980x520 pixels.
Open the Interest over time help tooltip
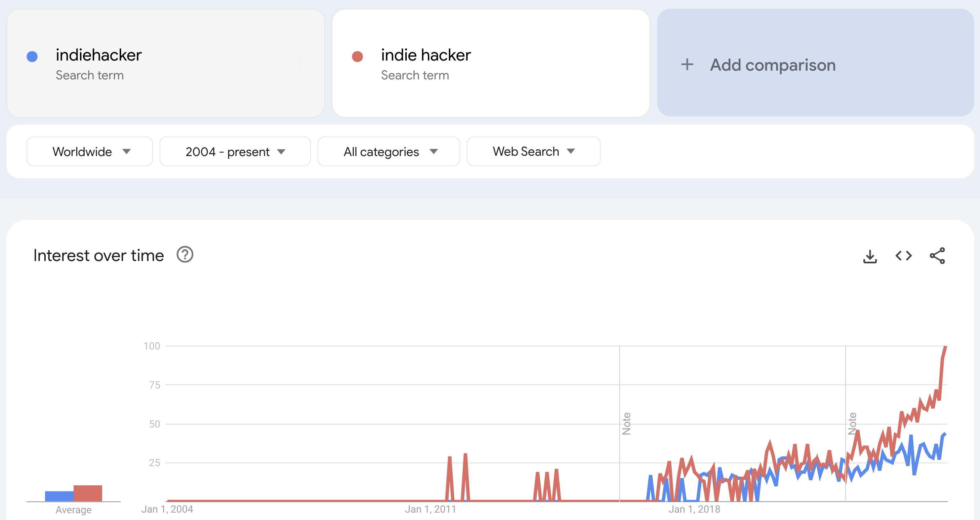pos(185,255)
